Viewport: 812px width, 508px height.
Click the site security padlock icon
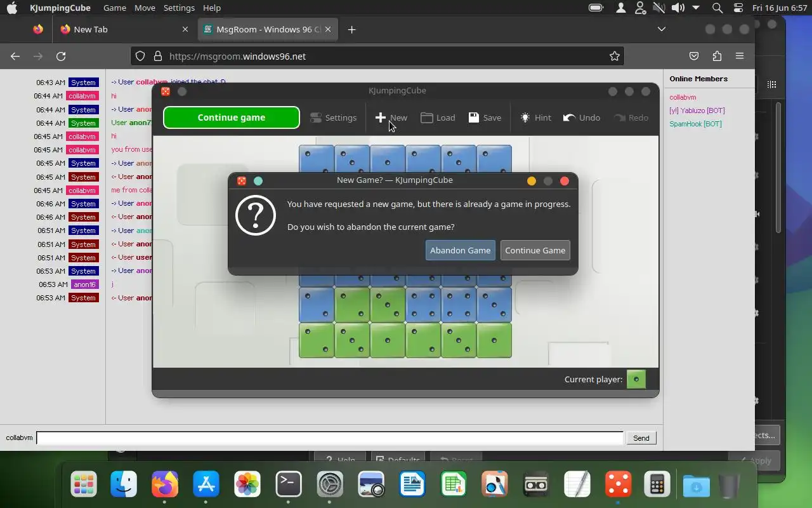158,56
